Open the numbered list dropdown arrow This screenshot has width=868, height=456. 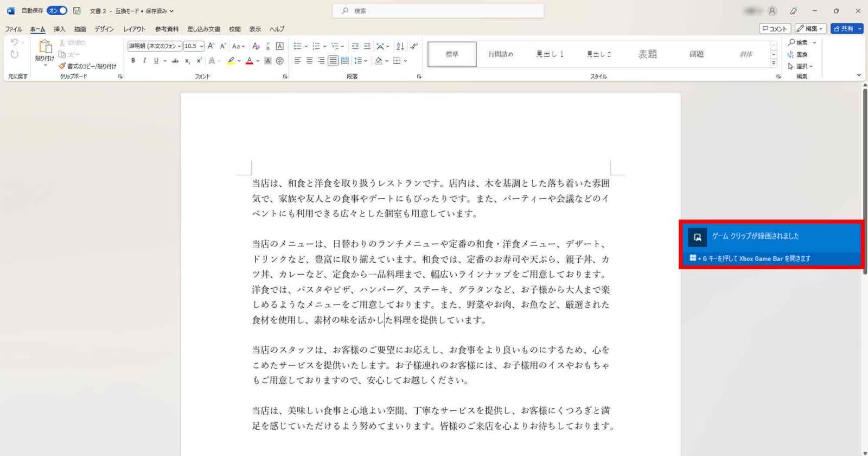324,47
